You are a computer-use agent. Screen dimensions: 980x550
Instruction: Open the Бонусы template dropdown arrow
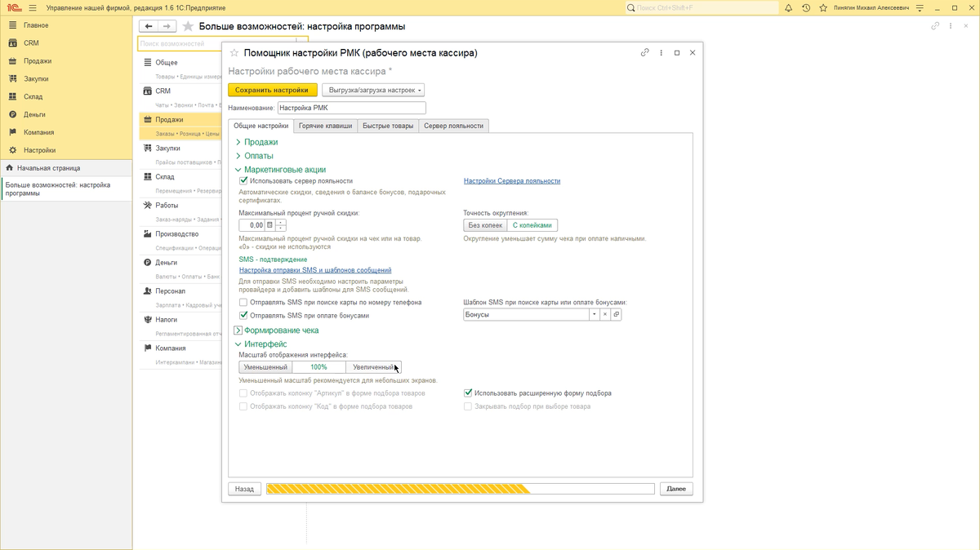[x=595, y=314]
